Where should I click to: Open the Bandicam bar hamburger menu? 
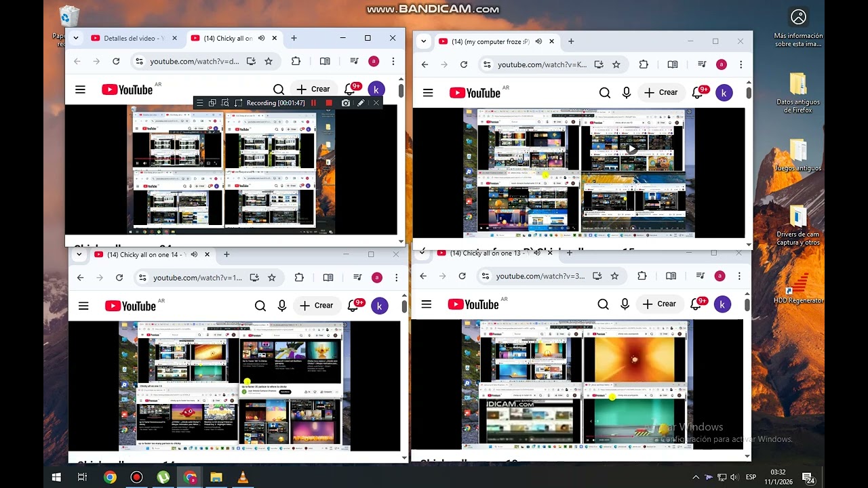pos(199,103)
